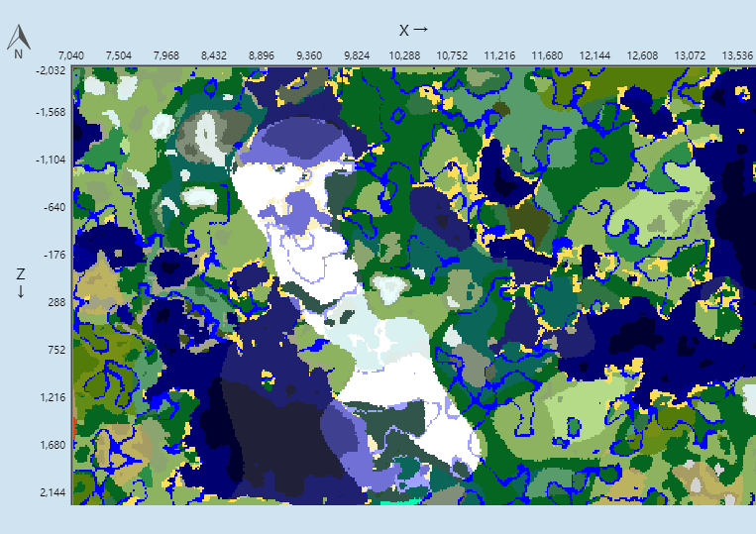Click Z coordinate label 1,216
Image resolution: width=756 pixels, height=534 pixels.
(x=54, y=397)
